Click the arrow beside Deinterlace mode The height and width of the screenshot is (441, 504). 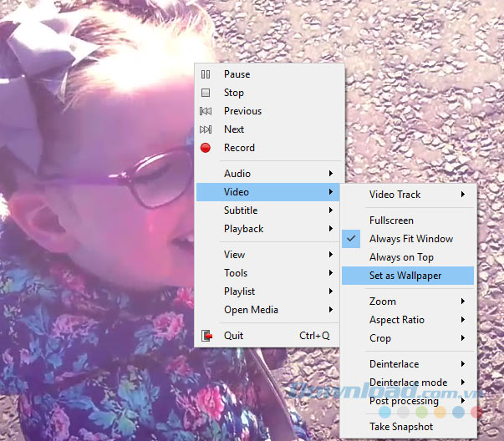pos(463,383)
